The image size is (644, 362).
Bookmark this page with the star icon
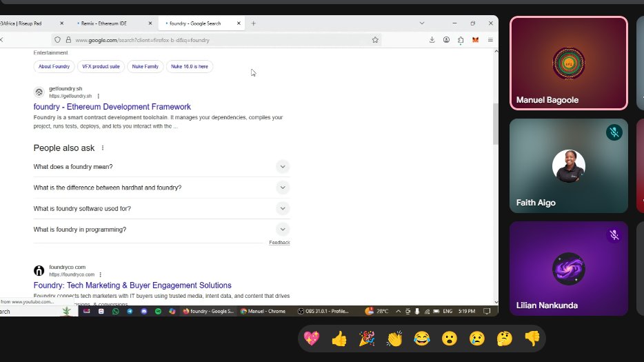(375, 40)
